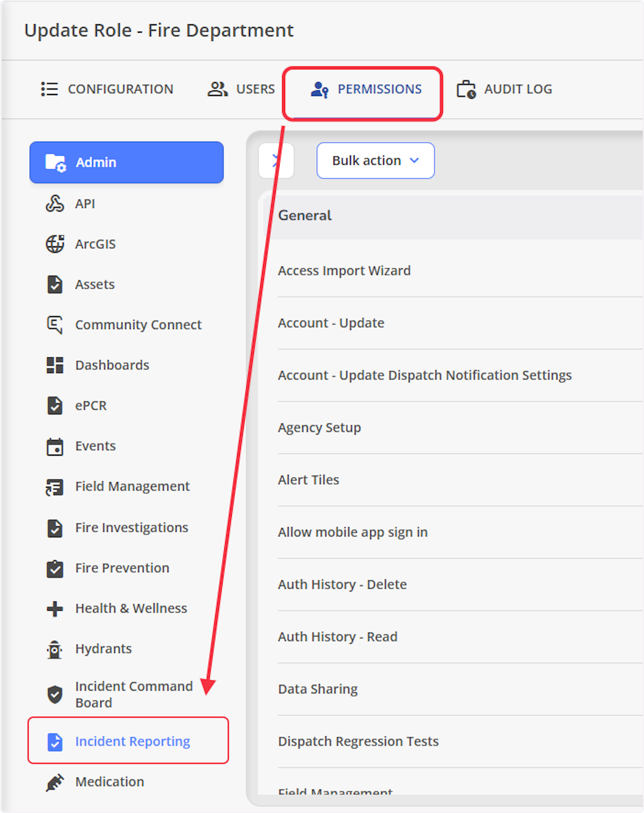Open Incident Command Board permissions

127,694
